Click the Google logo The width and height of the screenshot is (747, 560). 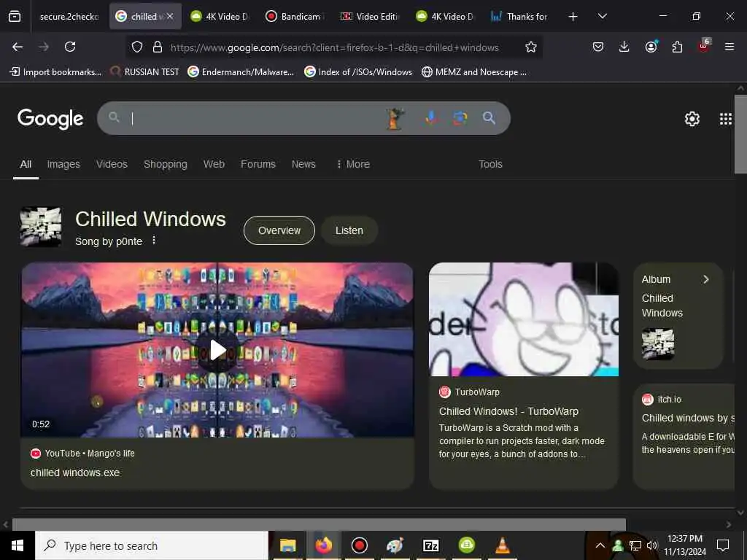point(50,119)
